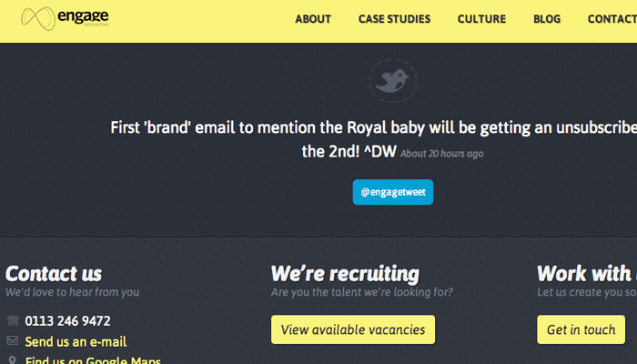Click the View available vacancies button
The image size is (637, 364).
click(x=353, y=329)
